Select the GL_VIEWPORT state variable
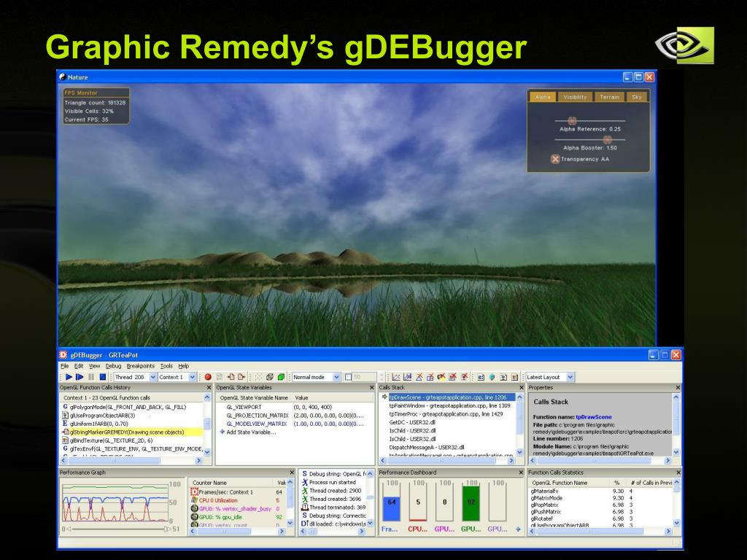 pos(244,407)
